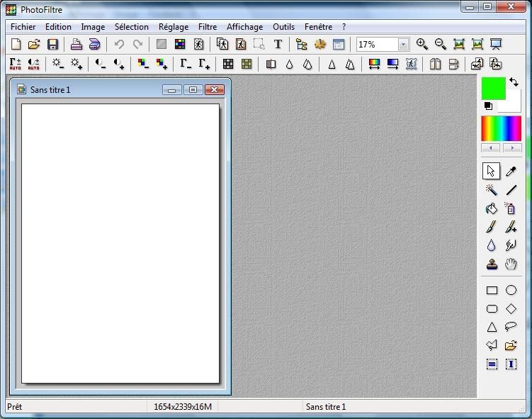Open the Image menu
This screenshot has width=532, height=419.
tap(93, 27)
